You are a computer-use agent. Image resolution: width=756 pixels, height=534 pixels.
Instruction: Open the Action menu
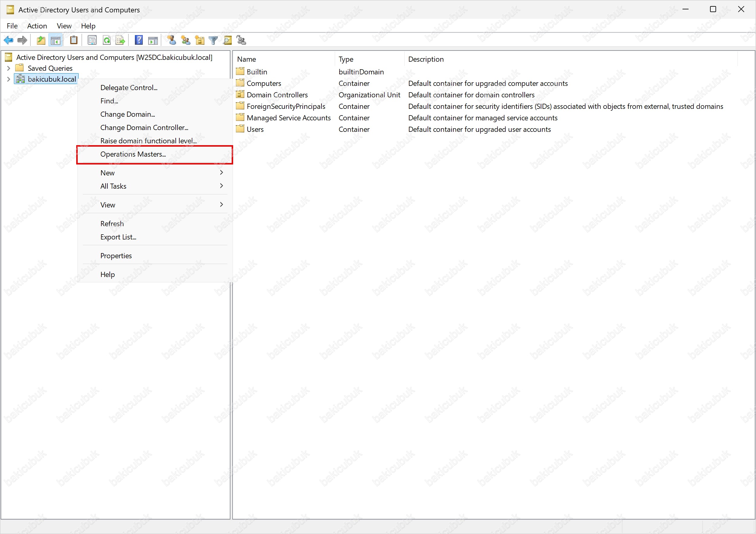[x=37, y=26]
